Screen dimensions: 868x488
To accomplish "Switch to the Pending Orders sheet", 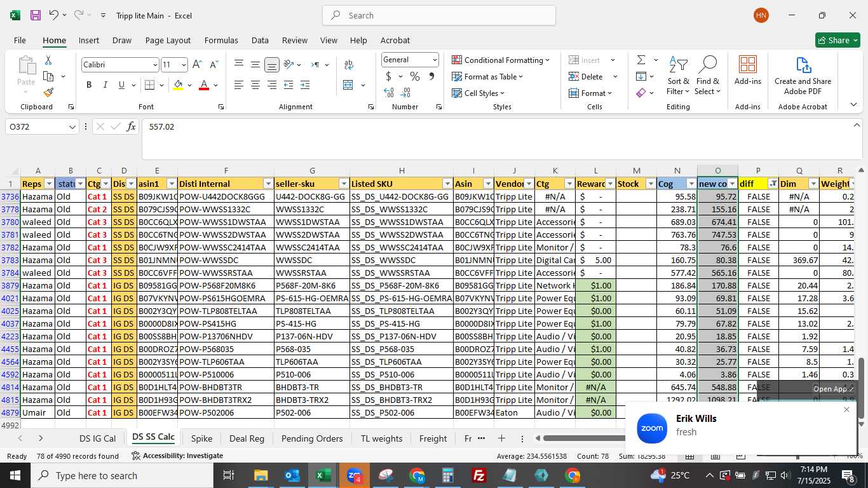I will point(312,438).
